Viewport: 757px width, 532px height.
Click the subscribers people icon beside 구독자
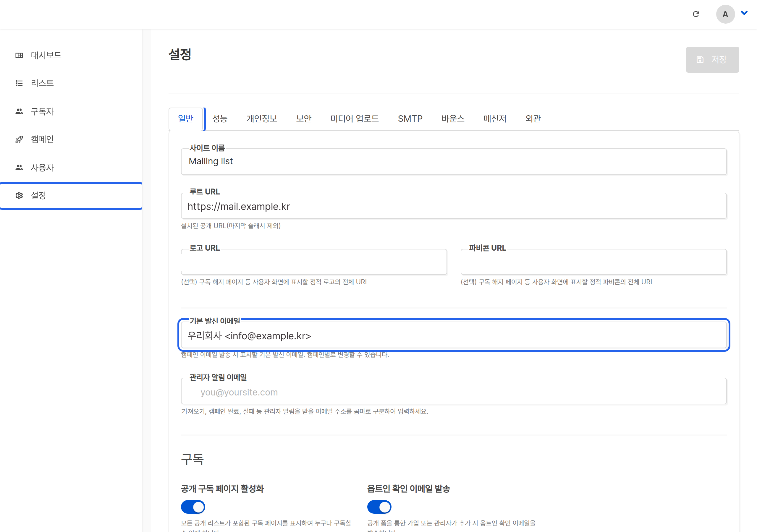coord(19,111)
